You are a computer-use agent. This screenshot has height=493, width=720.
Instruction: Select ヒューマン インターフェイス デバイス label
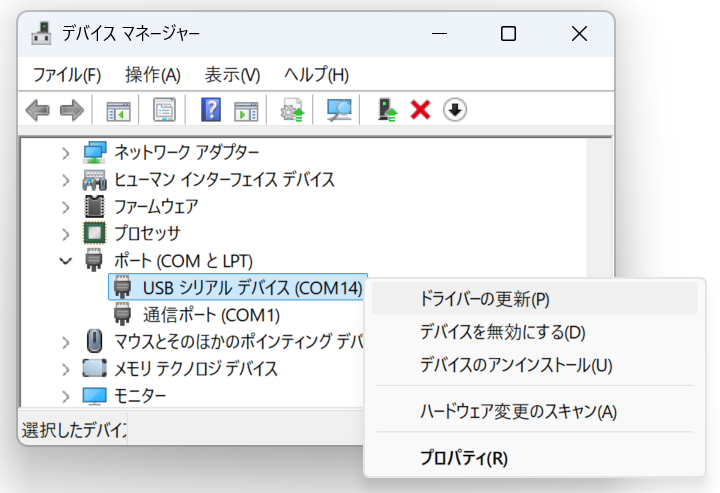[224, 179]
